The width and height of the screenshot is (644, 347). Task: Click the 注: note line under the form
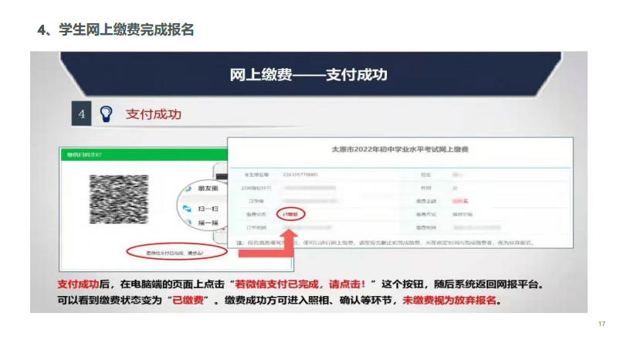click(385, 243)
